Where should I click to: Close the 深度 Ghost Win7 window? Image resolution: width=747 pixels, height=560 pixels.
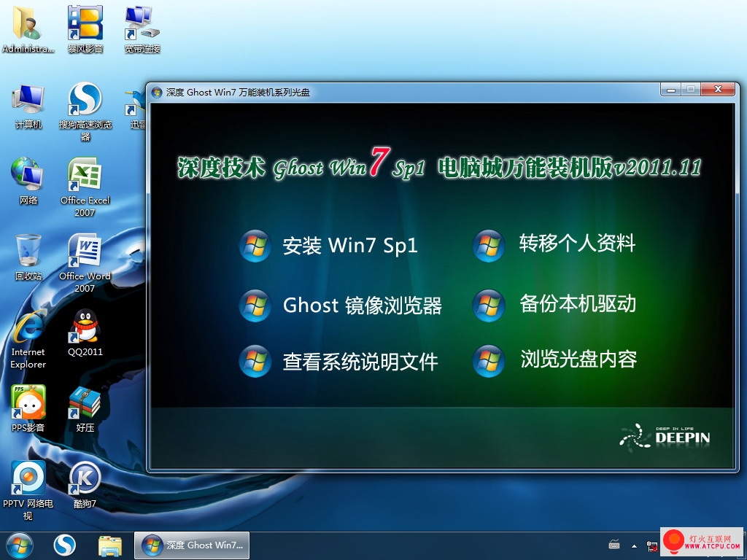coord(718,90)
